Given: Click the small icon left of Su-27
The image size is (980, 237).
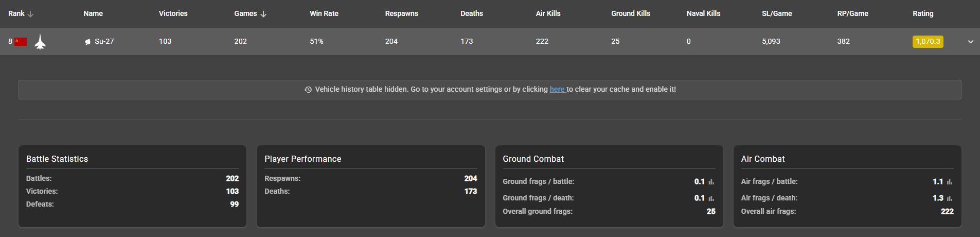Looking at the screenshot, I should pyautogui.click(x=88, y=42).
